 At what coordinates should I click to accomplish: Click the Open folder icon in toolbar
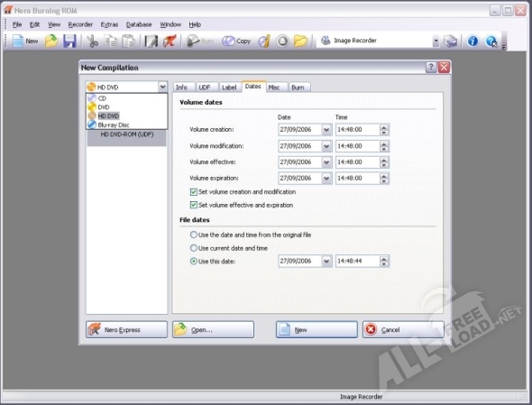pos(51,41)
